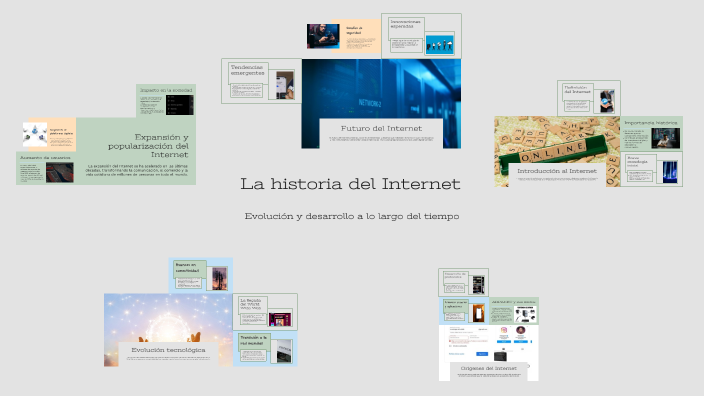Click the tower photo beside Avances en conectividad

coord(220,278)
